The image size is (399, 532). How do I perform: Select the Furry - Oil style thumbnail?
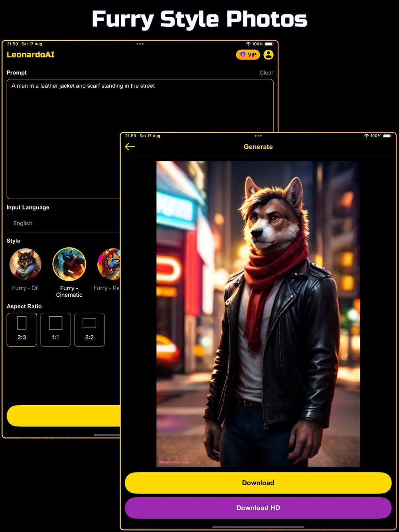tap(25, 264)
